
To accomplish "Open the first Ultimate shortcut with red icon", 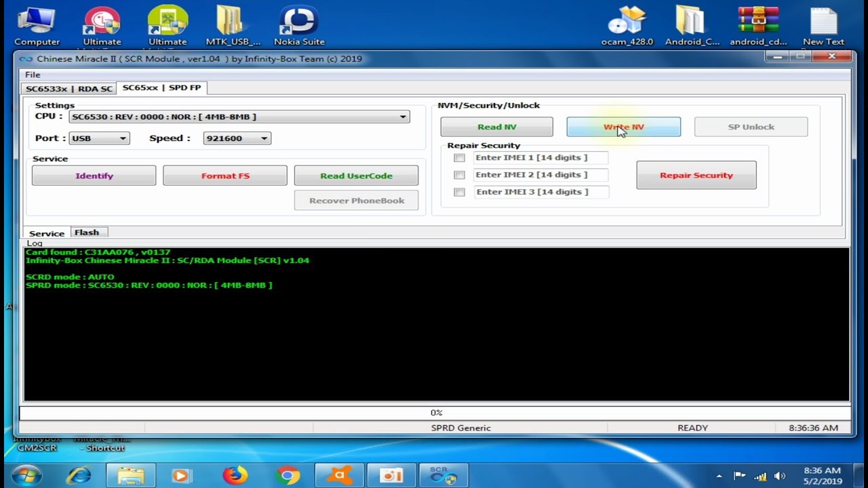I will (x=102, y=26).
